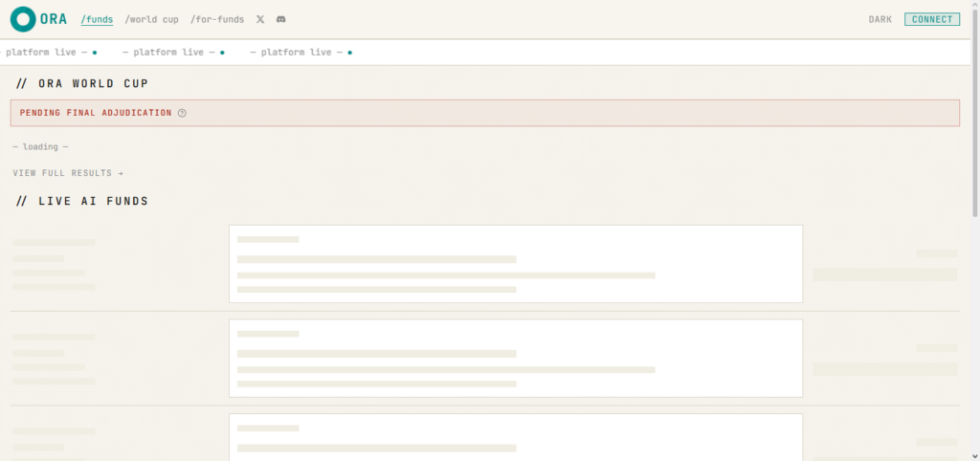Click the ORA circular logo icon

(23, 19)
